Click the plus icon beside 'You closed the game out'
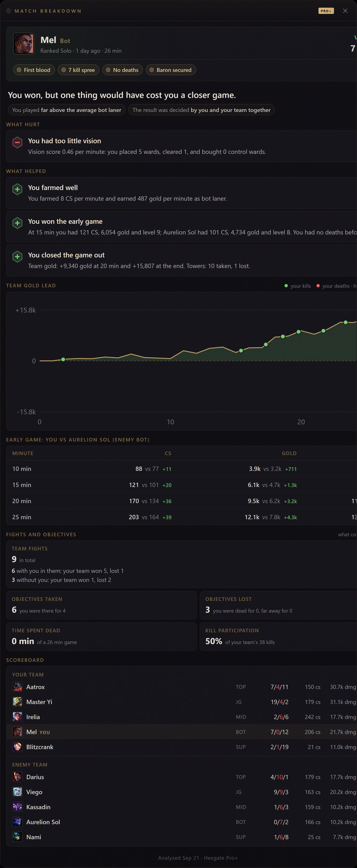The image size is (357, 868). (x=18, y=257)
